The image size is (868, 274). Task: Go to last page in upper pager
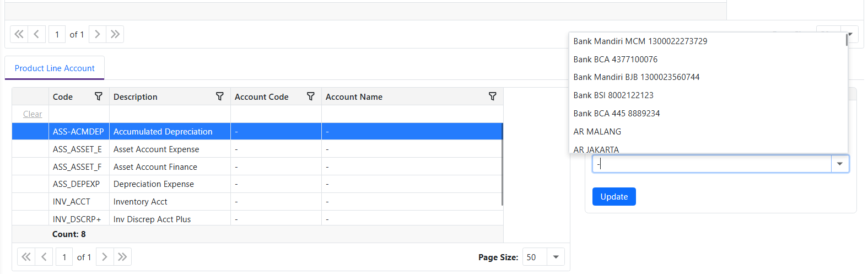pyautogui.click(x=115, y=34)
